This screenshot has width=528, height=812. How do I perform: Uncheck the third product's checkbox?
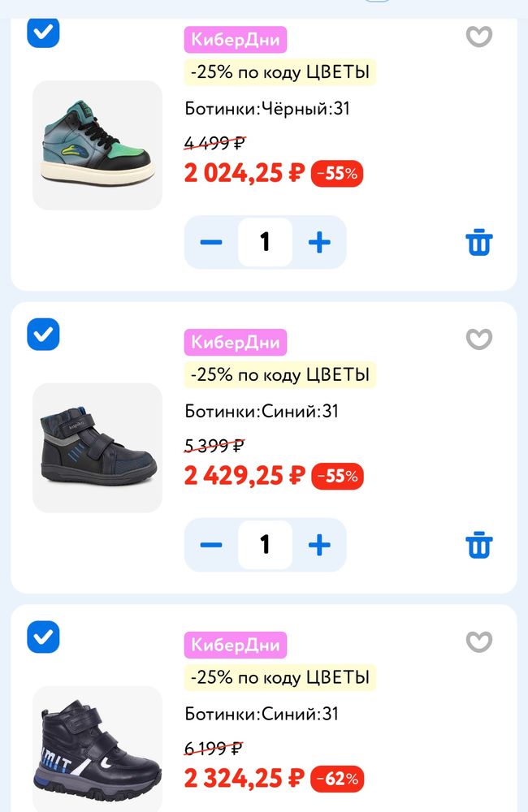(42, 637)
